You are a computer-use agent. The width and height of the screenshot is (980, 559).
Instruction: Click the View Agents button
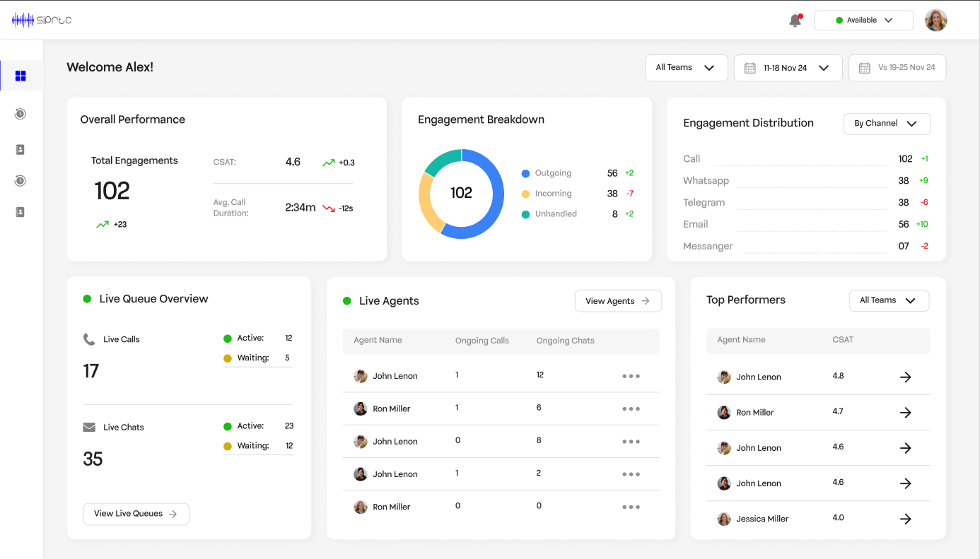point(618,300)
